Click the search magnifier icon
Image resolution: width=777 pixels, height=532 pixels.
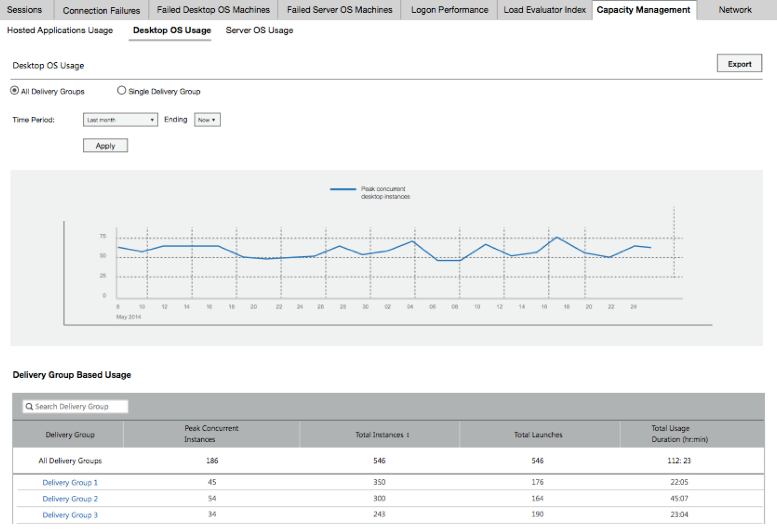click(x=29, y=407)
